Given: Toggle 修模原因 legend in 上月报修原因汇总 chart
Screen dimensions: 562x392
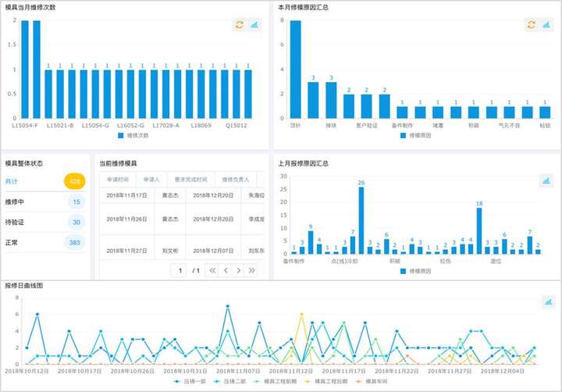Looking at the screenshot, I should click(415, 271).
